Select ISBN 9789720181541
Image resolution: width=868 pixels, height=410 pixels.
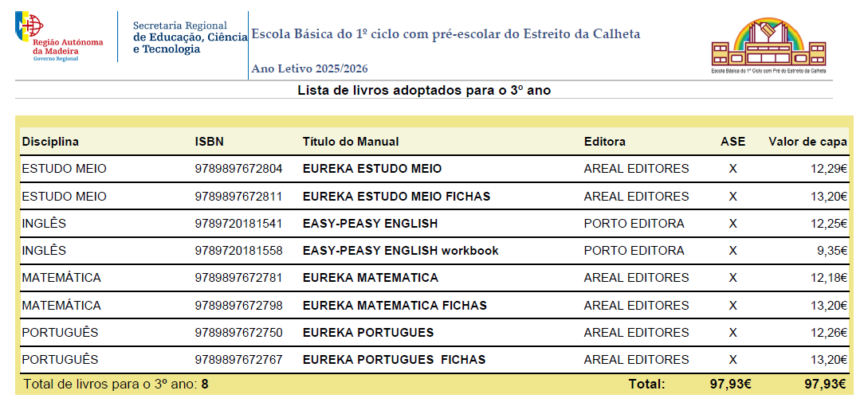(x=238, y=224)
